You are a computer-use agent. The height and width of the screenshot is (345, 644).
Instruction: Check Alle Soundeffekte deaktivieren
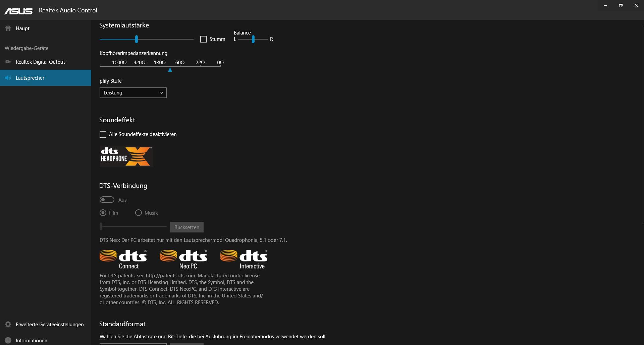pos(103,134)
